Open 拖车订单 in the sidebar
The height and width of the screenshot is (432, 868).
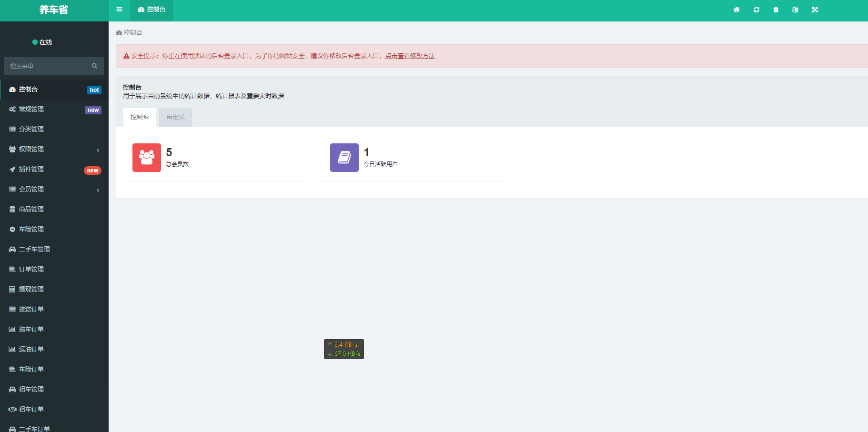(x=54, y=329)
